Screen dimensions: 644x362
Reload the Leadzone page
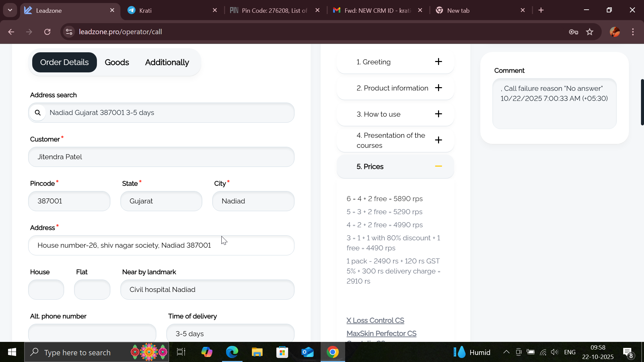pyautogui.click(x=47, y=32)
